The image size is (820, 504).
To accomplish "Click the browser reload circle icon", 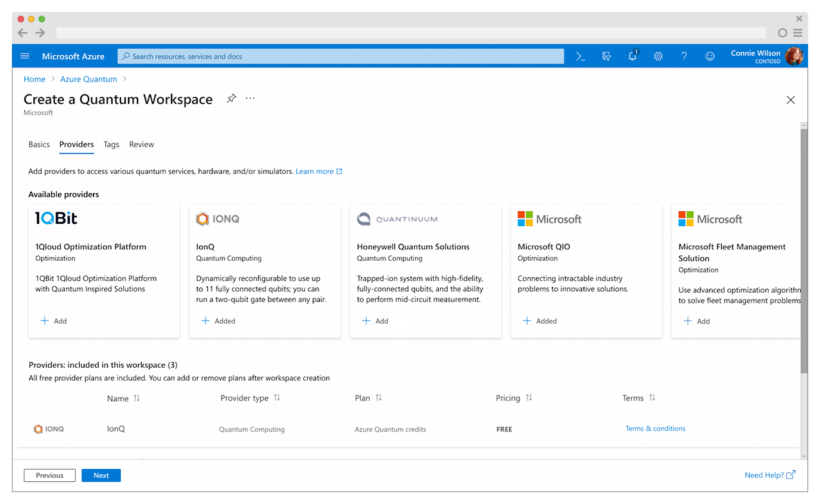I will coord(783,33).
